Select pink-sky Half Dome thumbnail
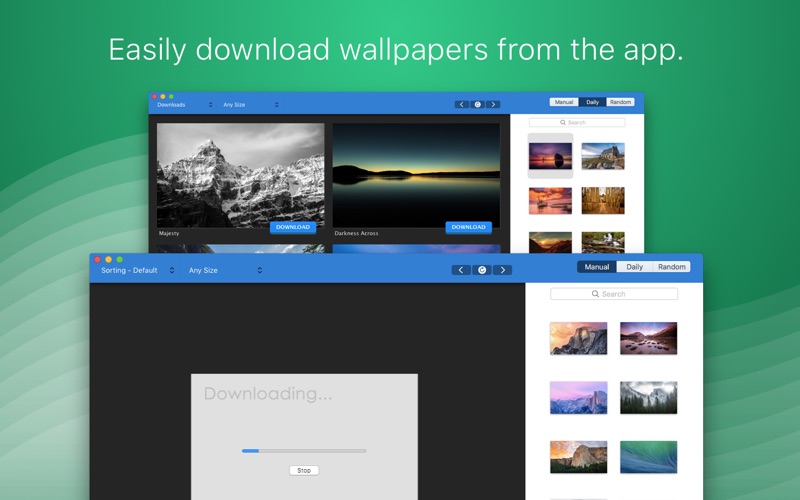This screenshot has width=800, height=500. point(579,398)
